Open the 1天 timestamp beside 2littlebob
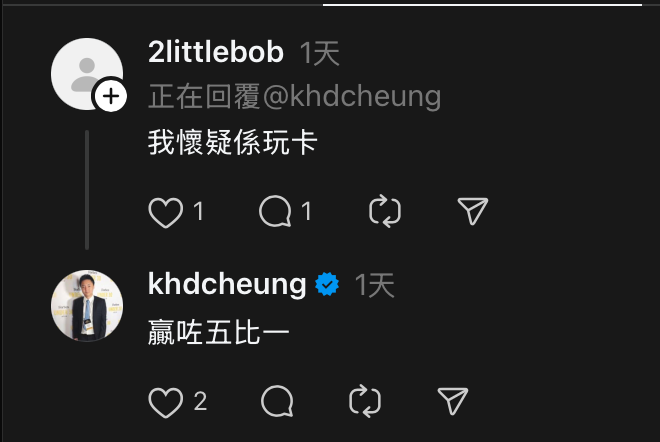Viewport: 660px width, 442px height. (319, 53)
